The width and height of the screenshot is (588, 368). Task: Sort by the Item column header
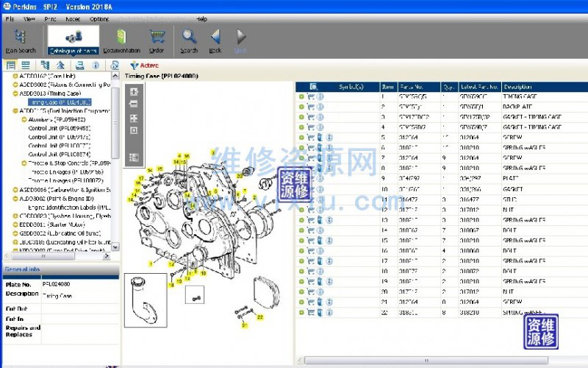[388, 87]
